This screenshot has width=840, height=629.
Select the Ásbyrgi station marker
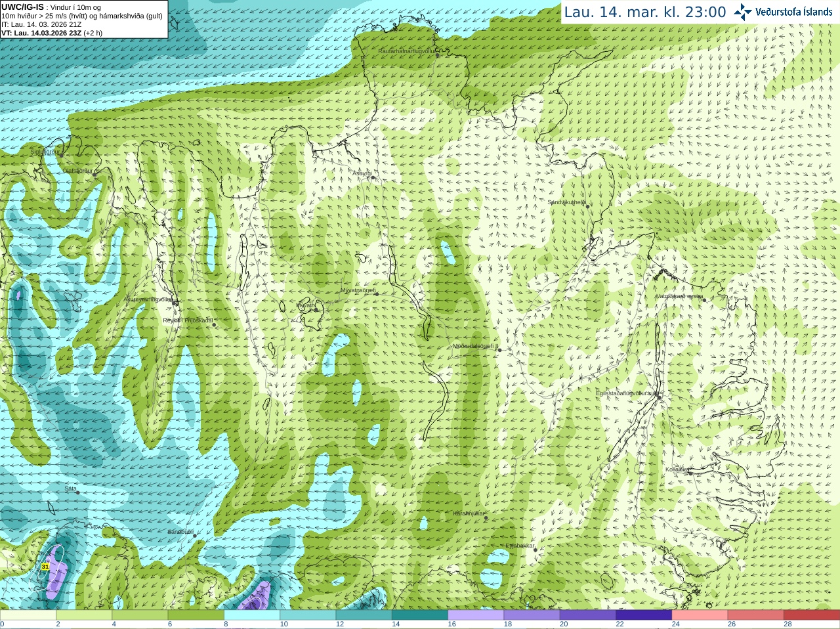click(x=373, y=177)
